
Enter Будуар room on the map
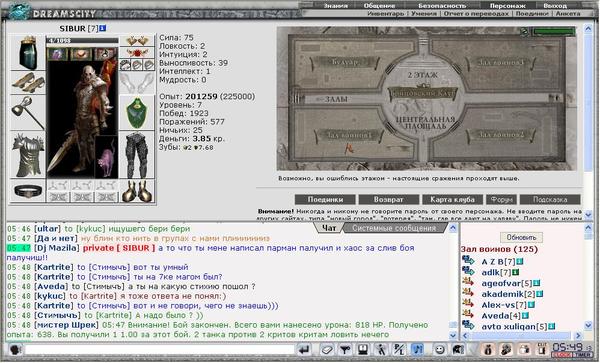point(346,62)
